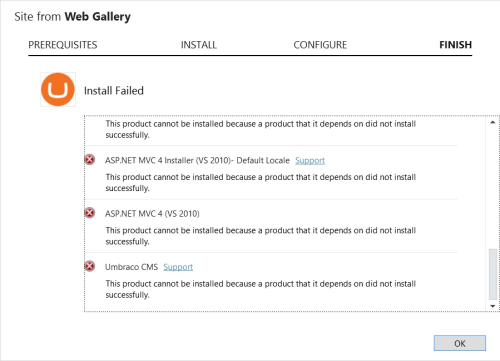The height and width of the screenshot is (361, 500).
Task: Open the Support link for ASP.NET MVC 4 Installer
Action: [x=310, y=160]
